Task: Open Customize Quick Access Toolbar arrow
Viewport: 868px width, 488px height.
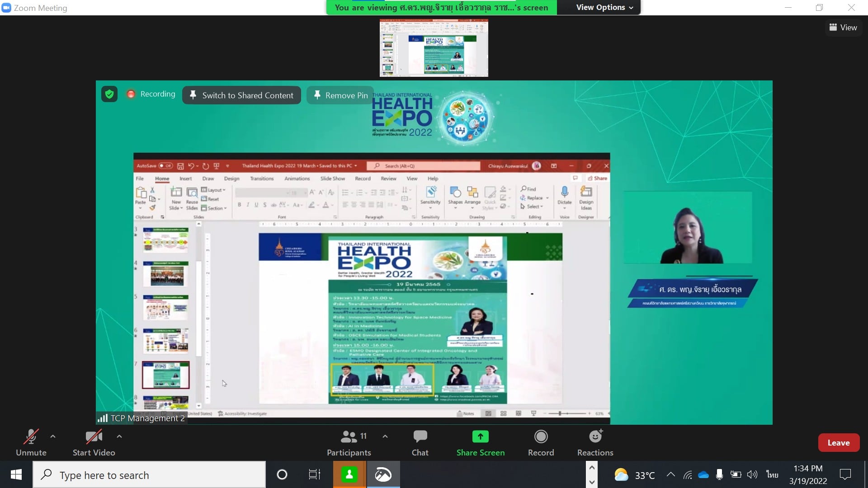Action: (x=227, y=166)
